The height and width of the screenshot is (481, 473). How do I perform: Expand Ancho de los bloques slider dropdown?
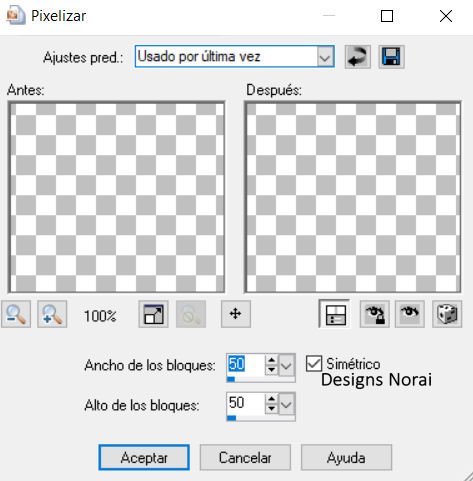(286, 366)
